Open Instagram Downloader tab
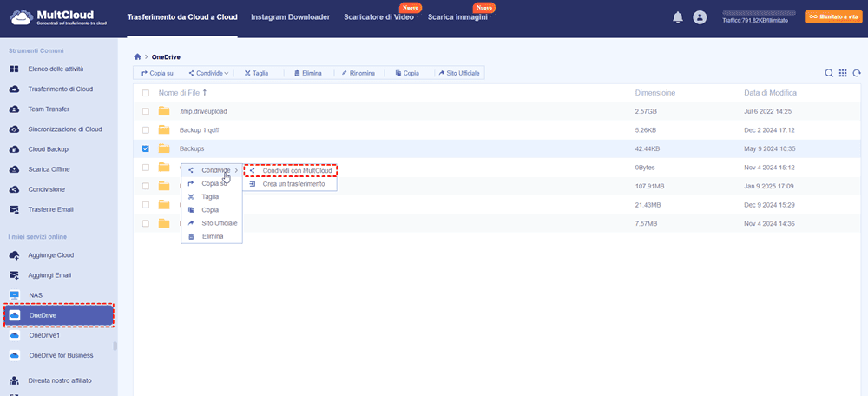 290,17
